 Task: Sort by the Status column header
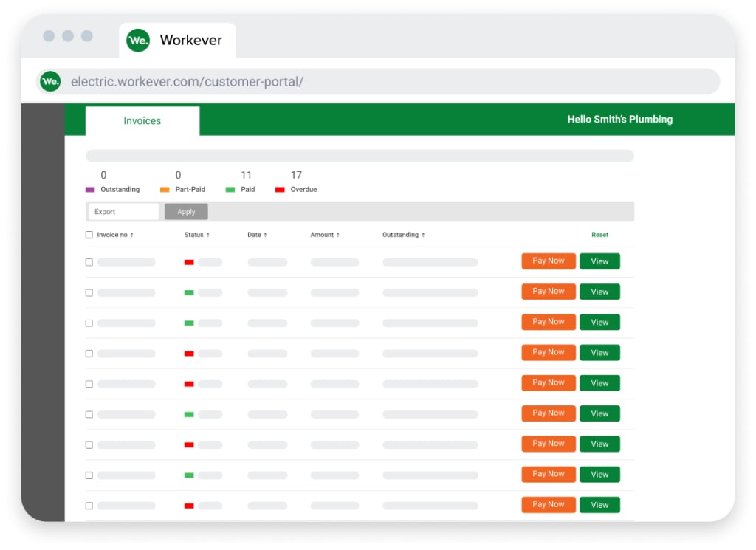point(196,235)
